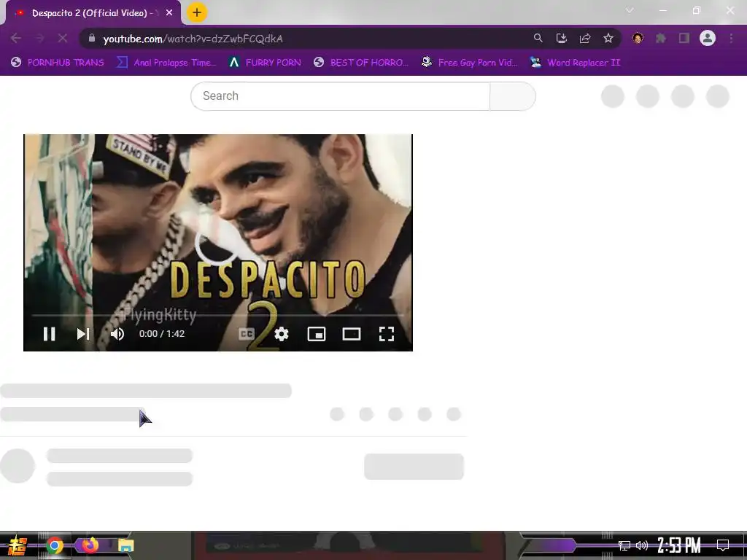747x560 pixels.
Task: Click the YouTube Search field
Action: pyautogui.click(x=340, y=96)
